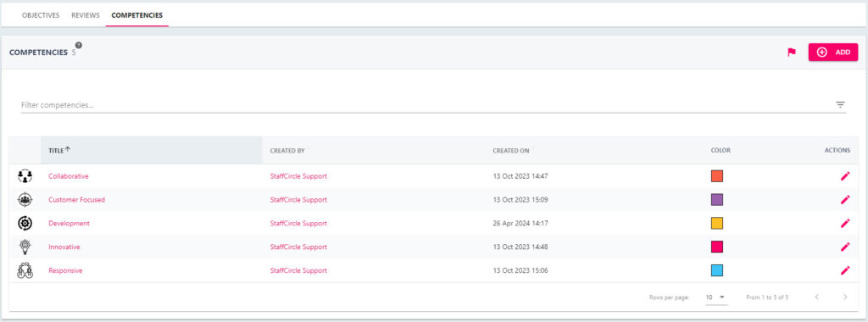Click the blue Responsive color swatch
Image resolution: width=868 pixels, height=322 pixels.
pos(717,270)
